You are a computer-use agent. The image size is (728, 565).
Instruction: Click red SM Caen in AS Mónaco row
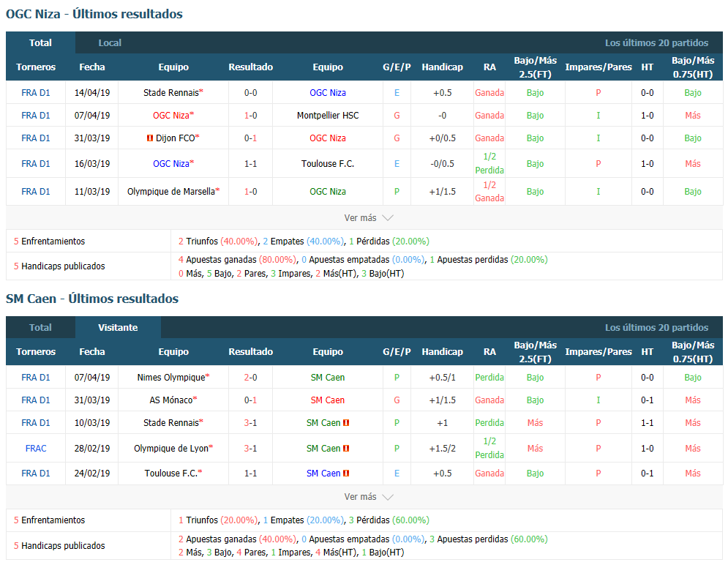[328, 400]
